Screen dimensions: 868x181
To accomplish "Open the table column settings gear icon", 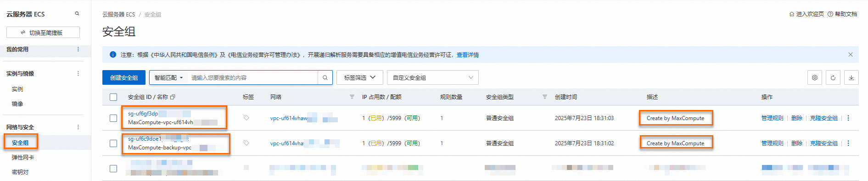I will pyautogui.click(x=815, y=77).
